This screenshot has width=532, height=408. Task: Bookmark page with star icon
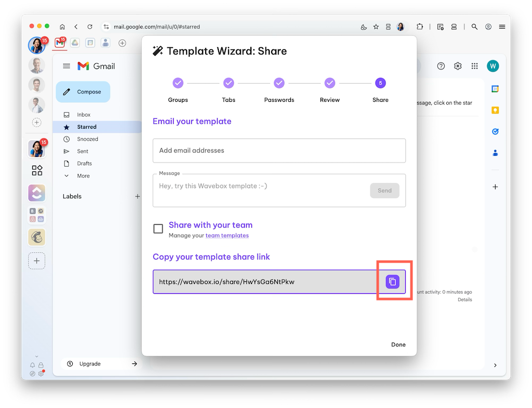[x=376, y=27]
